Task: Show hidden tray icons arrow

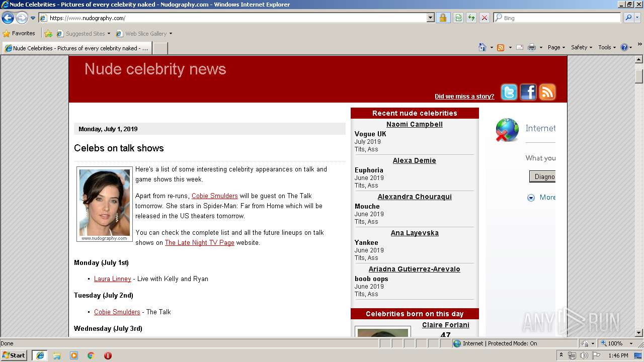Action: pyautogui.click(x=561, y=355)
